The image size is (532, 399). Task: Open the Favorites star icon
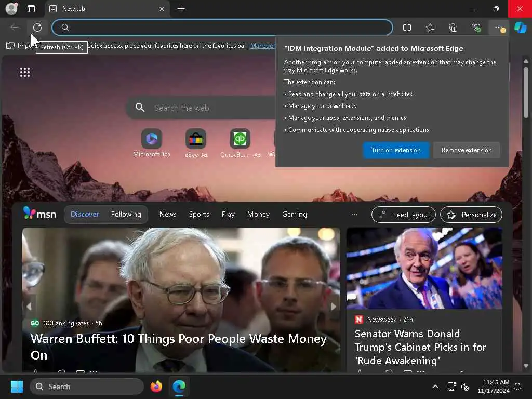point(430,28)
